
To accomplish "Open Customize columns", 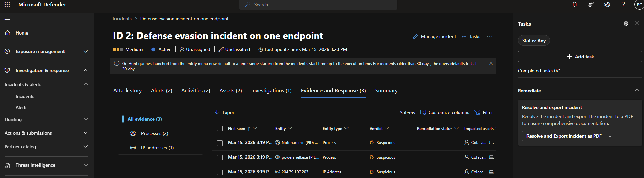I will (x=445, y=112).
